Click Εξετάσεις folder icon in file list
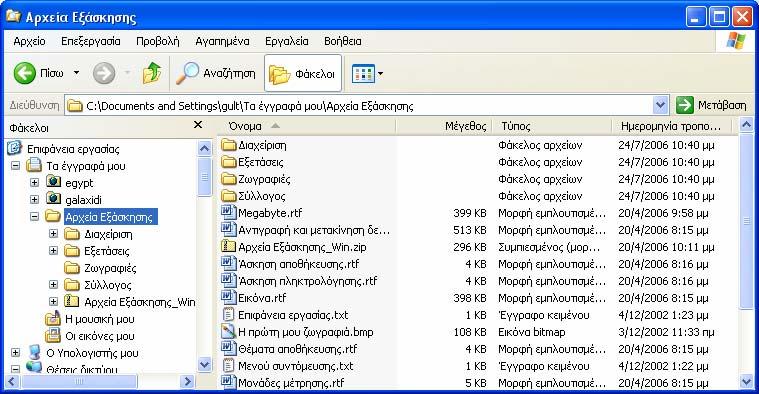Viewport: 759px width, 394px height. (228, 162)
